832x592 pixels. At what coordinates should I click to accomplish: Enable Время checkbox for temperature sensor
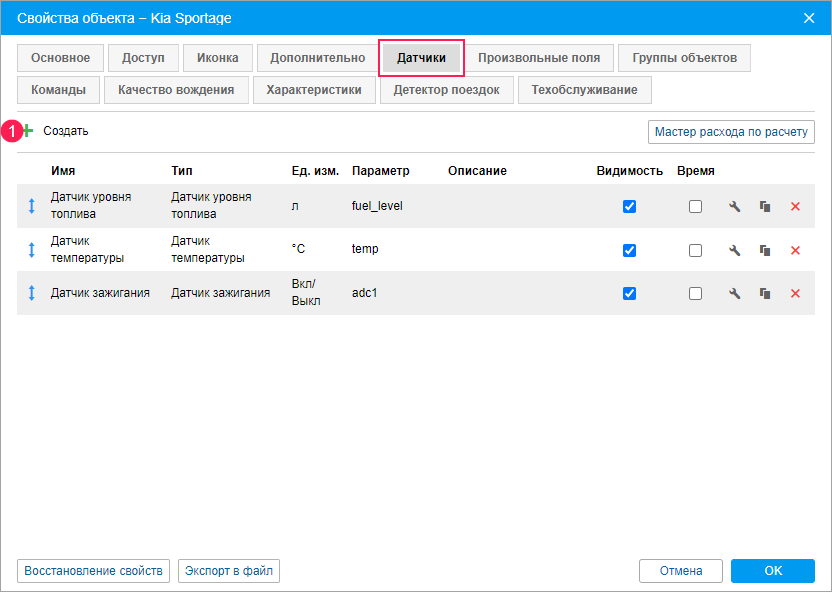coord(695,250)
